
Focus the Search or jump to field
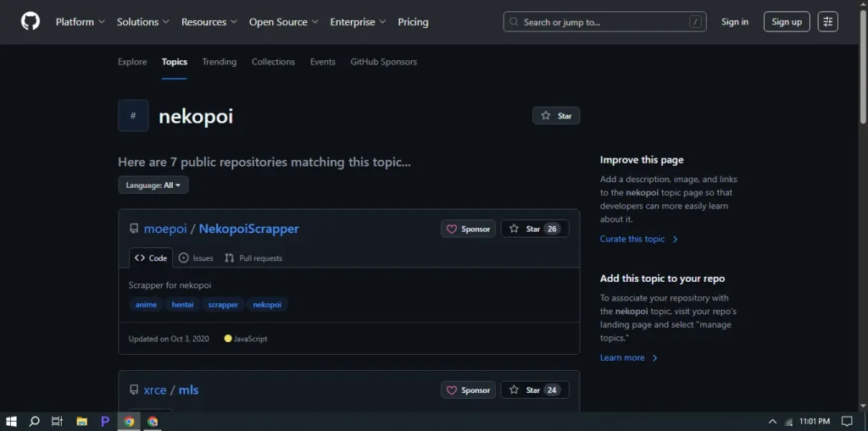pos(604,22)
